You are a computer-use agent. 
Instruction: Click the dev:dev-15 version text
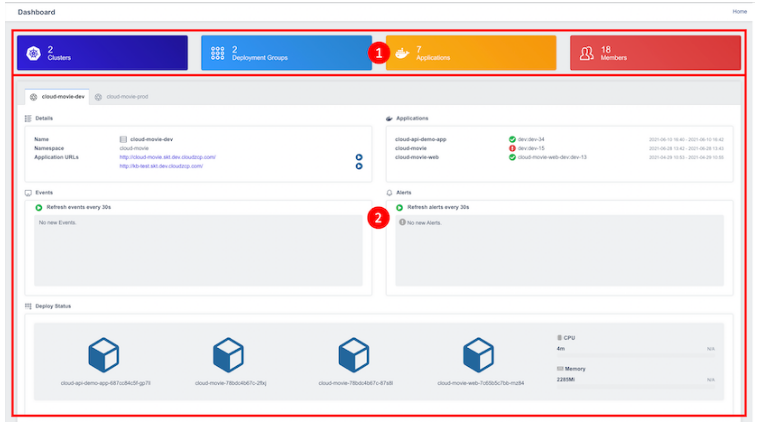(531, 148)
